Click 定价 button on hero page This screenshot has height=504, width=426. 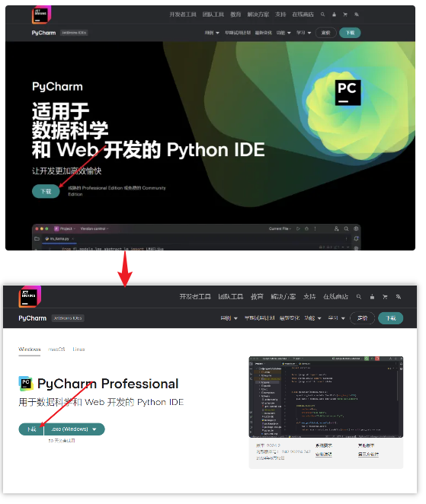tap(326, 33)
